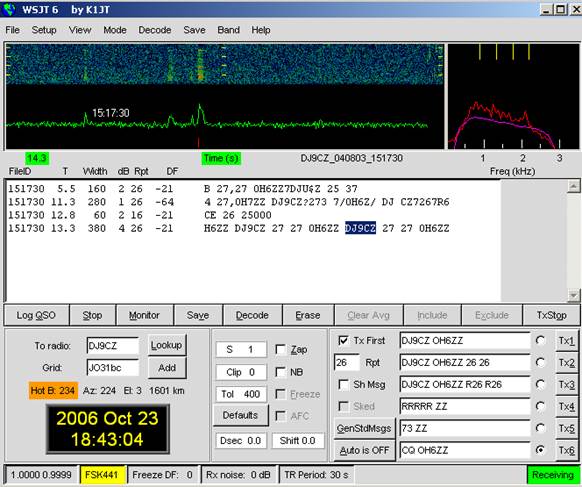Screen dimensions: 582x487
Task: Click the green 14.3 value label
Action: (x=37, y=158)
